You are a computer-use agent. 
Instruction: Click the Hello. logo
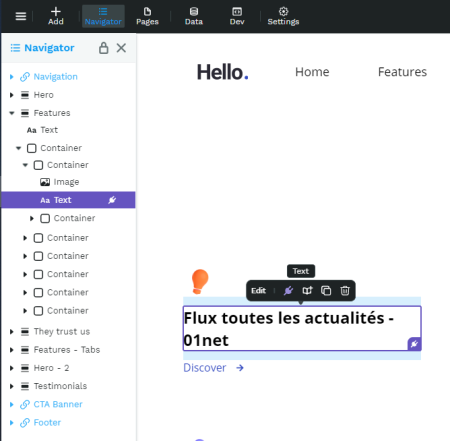coord(223,72)
